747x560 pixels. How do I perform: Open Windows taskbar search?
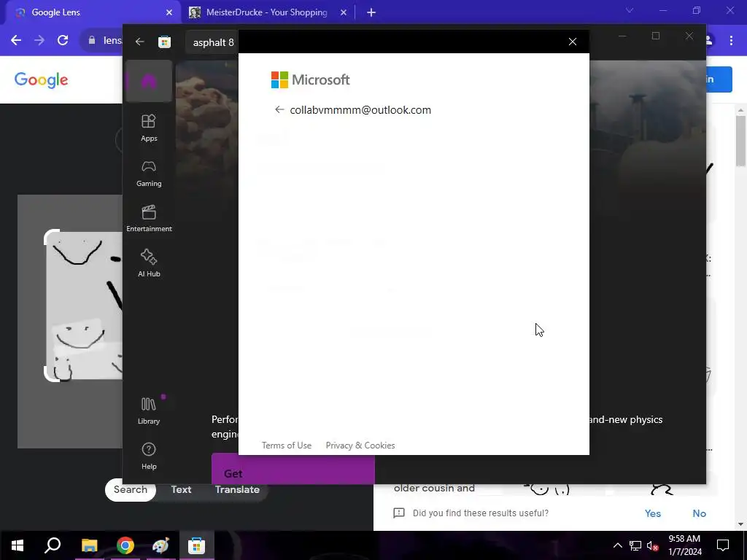coord(53,545)
